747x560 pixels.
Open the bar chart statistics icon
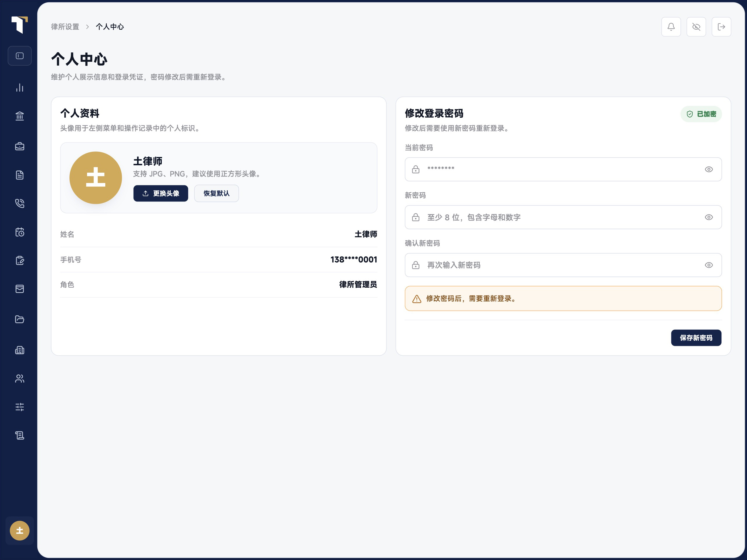point(20,88)
